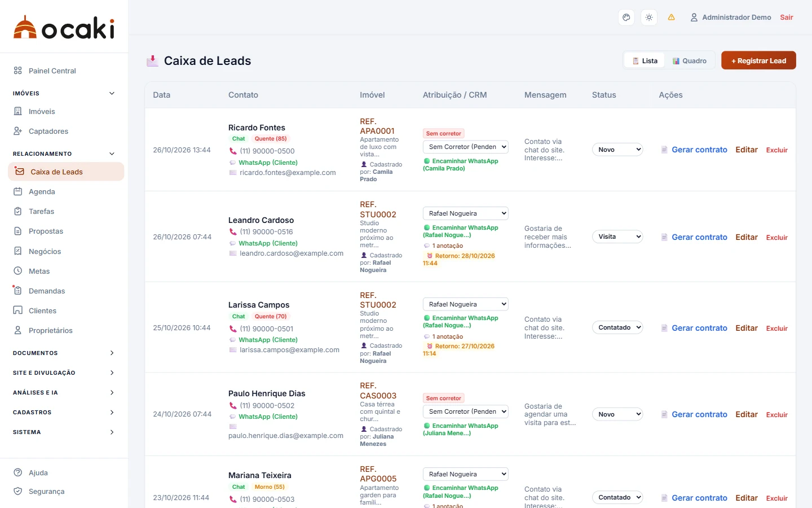Open Caixa de Leads in the sidebar
This screenshot has height=508, width=812.
(x=66, y=172)
